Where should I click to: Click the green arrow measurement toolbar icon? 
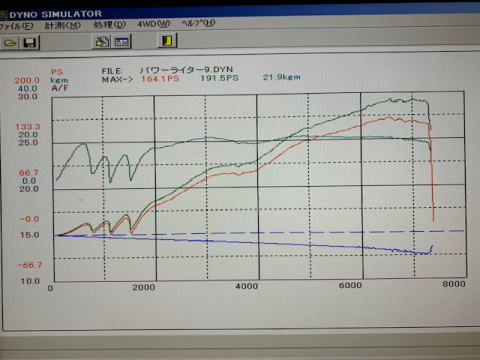(102, 42)
